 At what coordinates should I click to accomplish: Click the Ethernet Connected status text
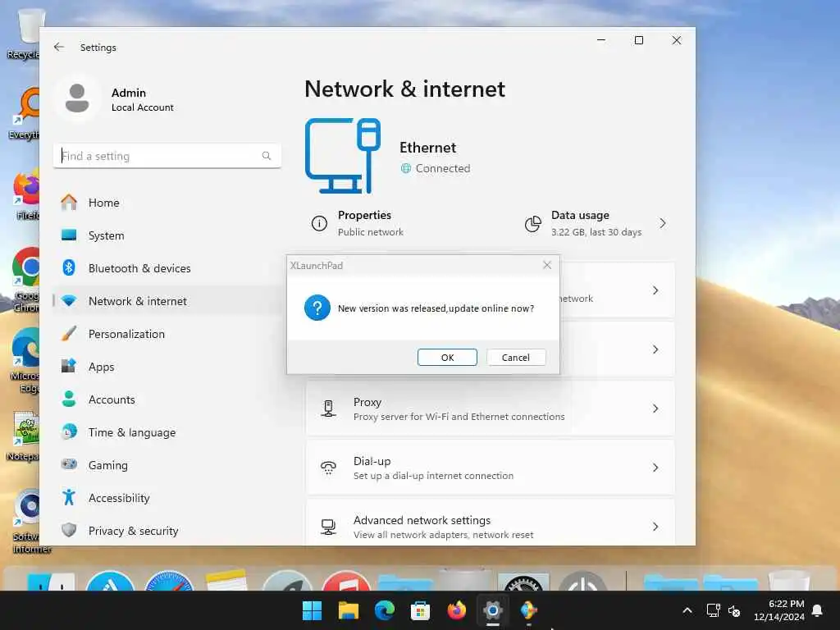pos(442,168)
